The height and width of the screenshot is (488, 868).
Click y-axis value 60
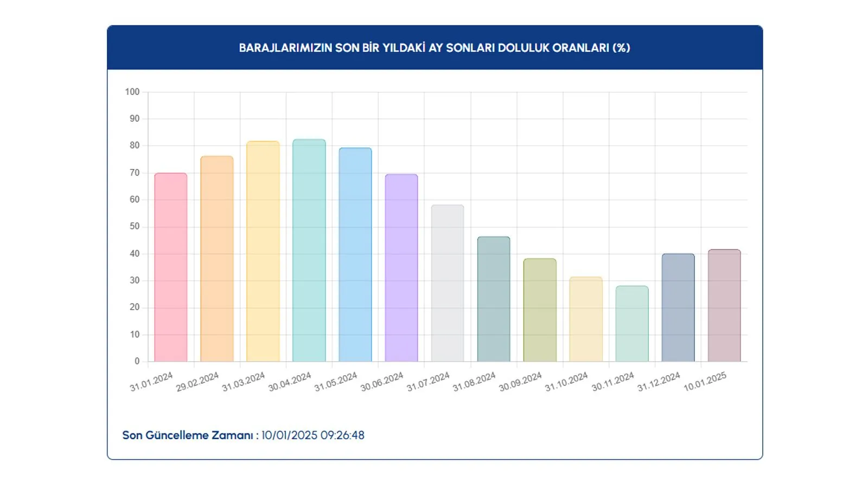[135, 200]
